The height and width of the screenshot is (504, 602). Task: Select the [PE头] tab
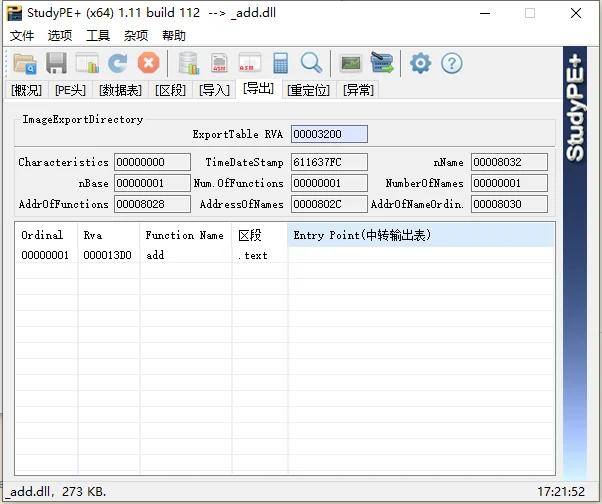(70, 90)
